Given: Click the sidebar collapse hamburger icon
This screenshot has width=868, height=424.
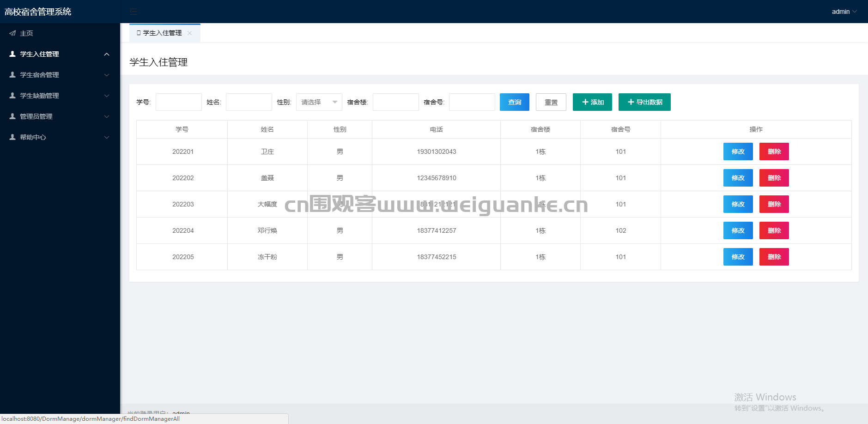Looking at the screenshot, I should (134, 12).
